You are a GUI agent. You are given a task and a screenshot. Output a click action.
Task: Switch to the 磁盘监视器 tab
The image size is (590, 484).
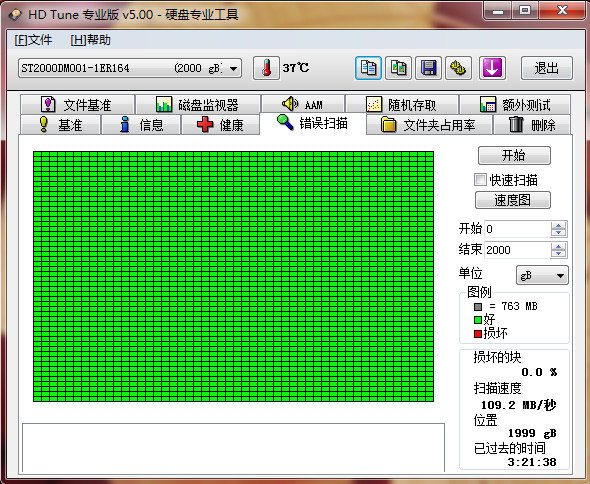pos(198,105)
